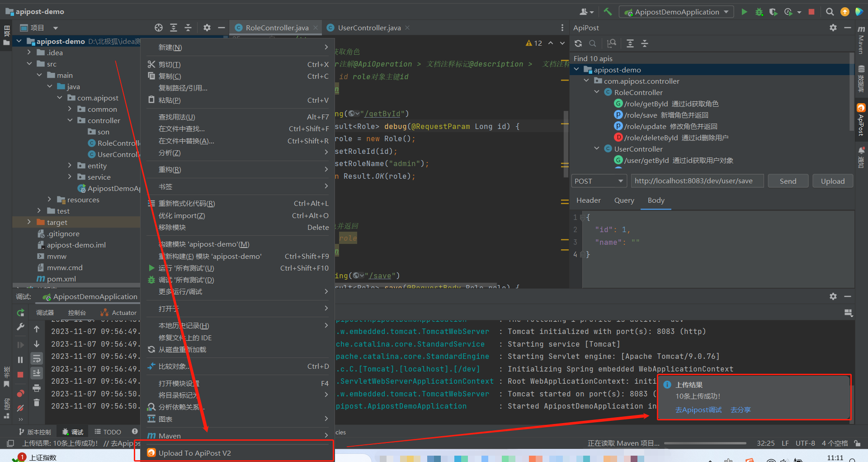Collapse com.apipost.controller in ApiPost tree

[586, 81]
